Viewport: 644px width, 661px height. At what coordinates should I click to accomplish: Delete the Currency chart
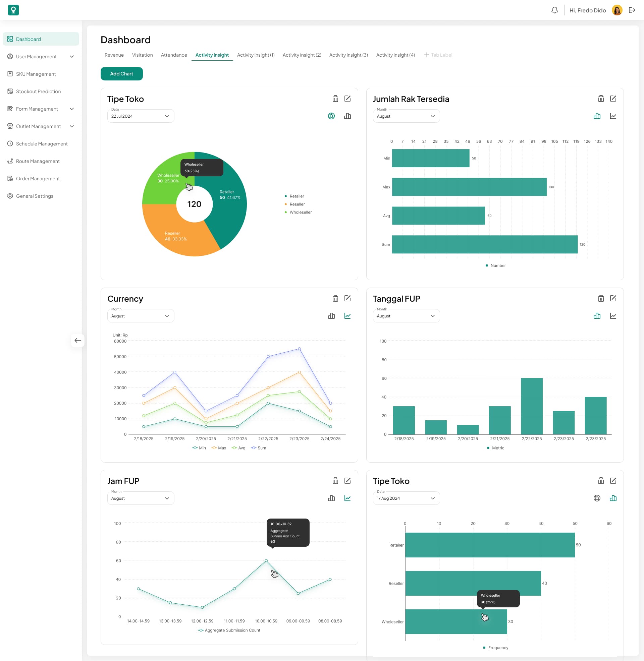pos(335,298)
